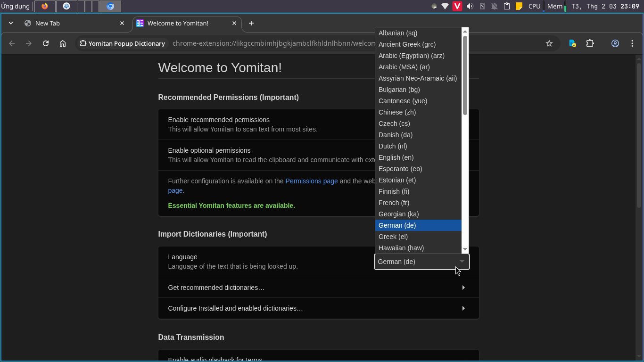Choose Chinese (zh) in the language list
Screen dimensions: 644x362
point(397,112)
